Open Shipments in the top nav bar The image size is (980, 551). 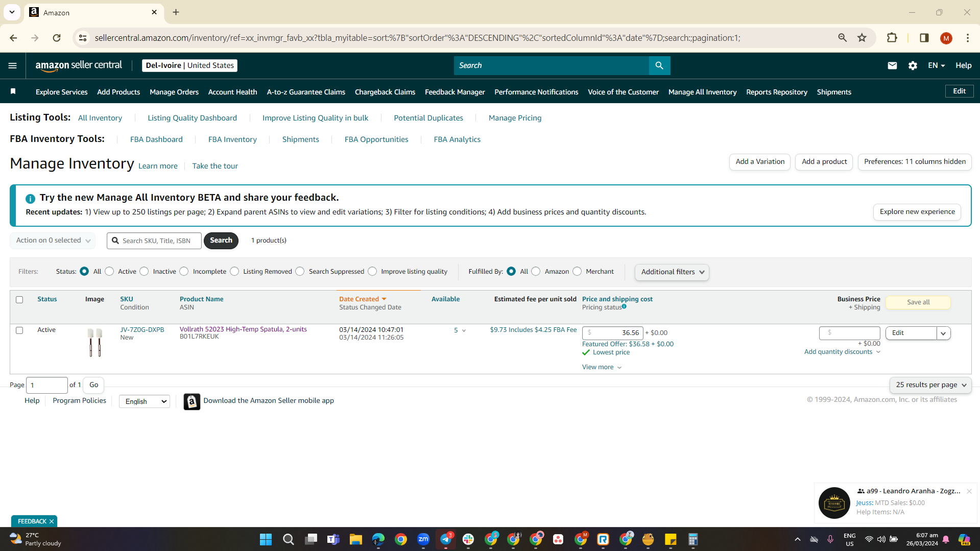[x=834, y=92]
